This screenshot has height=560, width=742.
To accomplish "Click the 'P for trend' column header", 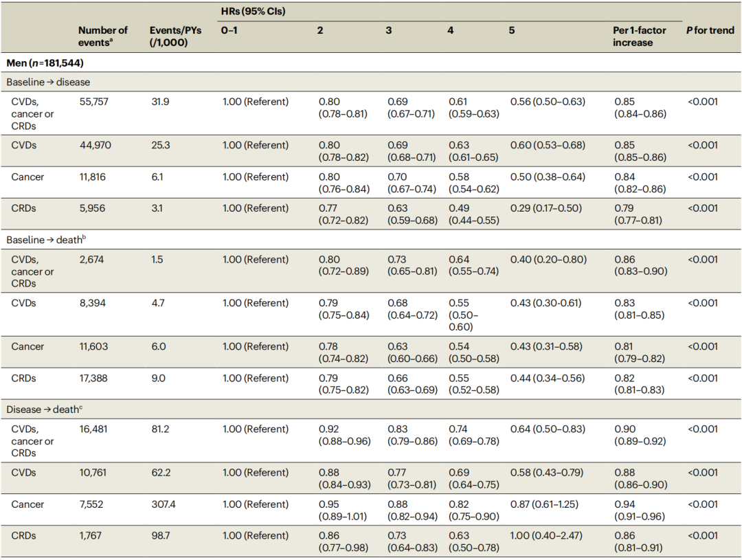I will (x=710, y=31).
